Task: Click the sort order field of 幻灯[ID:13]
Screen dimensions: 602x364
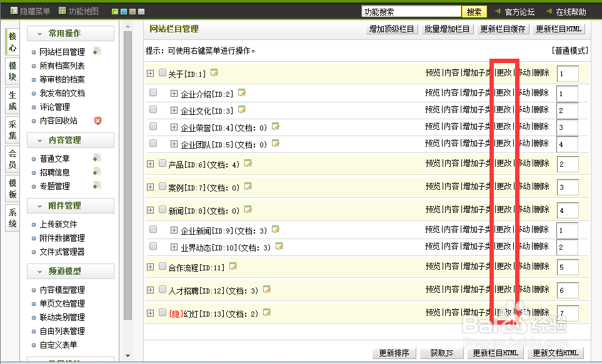Action: click(568, 312)
